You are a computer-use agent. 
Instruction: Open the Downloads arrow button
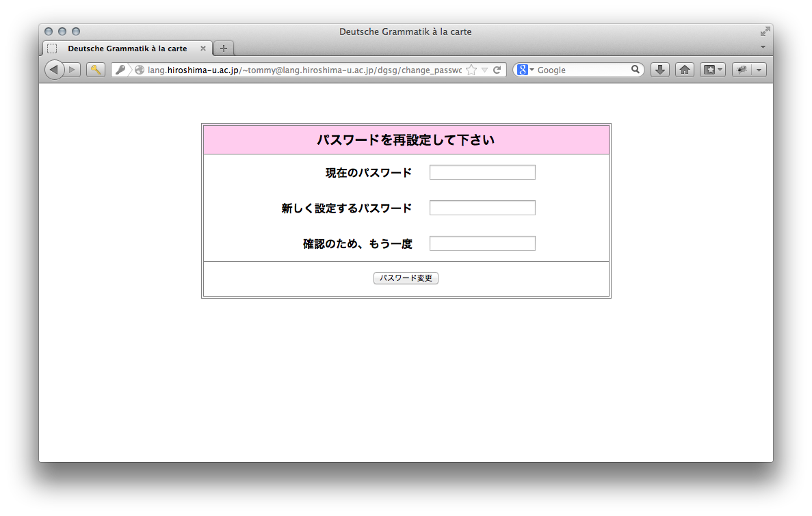point(659,70)
